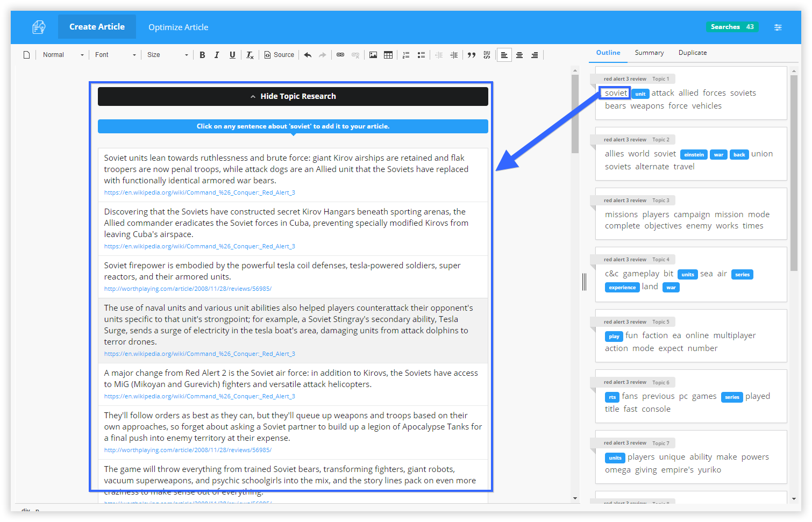Image resolution: width=812 pixels, height=522 pixels.
Task: Click the 'einstein' tag in Topic 2
Action: 694,154
